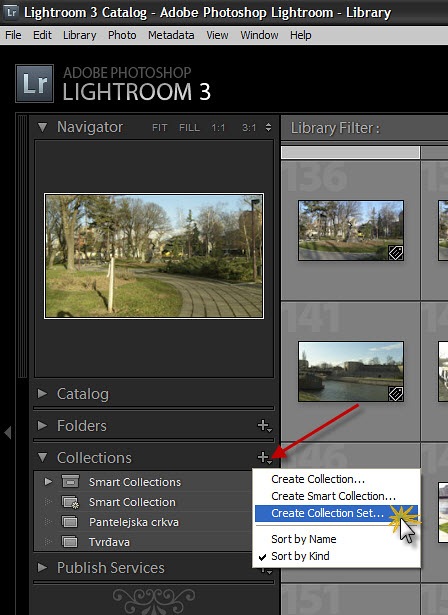The width and height of the screenshot is (448, 615).
Task: Click the Pantelejska crkva collection icon
Action: coord(70,522)
